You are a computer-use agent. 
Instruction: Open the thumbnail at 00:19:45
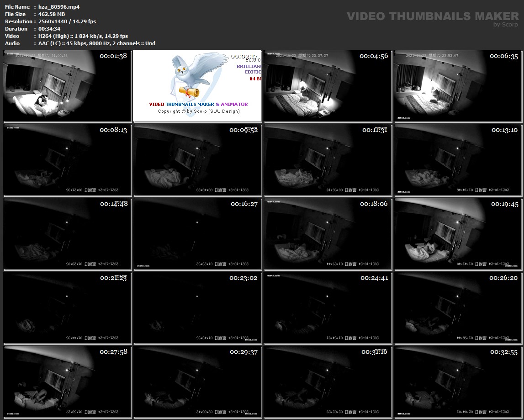(x=458, y=234)
